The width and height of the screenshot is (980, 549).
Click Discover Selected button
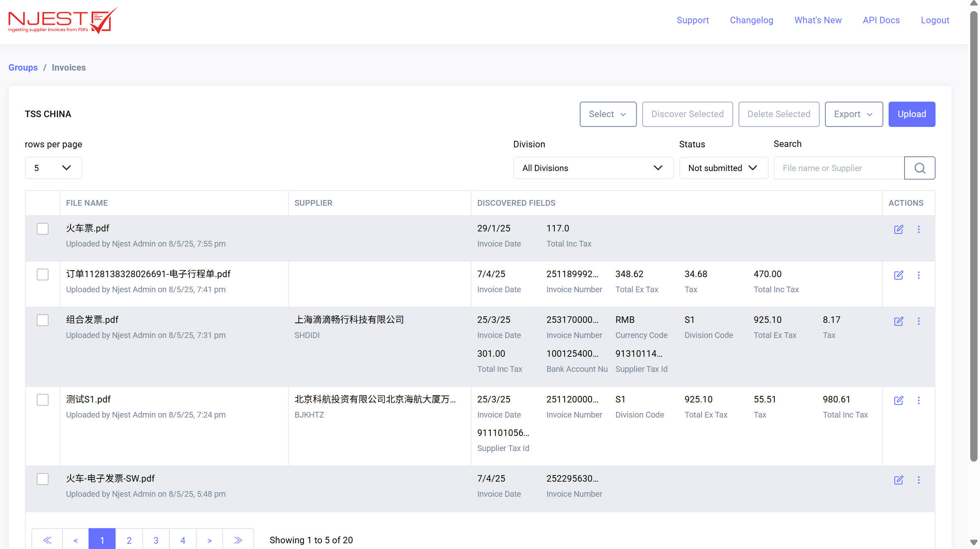pos(687,114)
